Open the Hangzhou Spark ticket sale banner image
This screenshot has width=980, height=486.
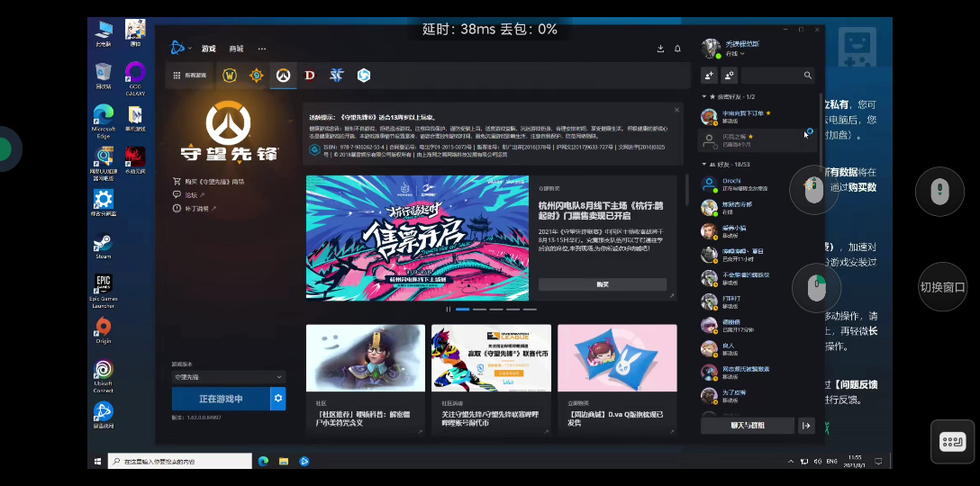[x=417, y=238]
